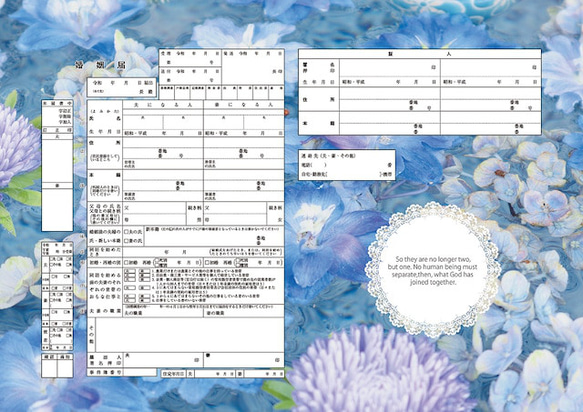Click the 自宅・勤務先 line
Viewport: 583px width, 412px height.
[x=347, y=174]
